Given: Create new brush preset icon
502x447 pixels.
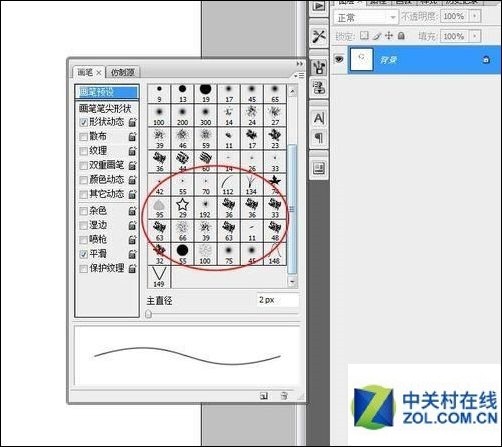Looking at the screenshot, I should click(x=264, y=396).
